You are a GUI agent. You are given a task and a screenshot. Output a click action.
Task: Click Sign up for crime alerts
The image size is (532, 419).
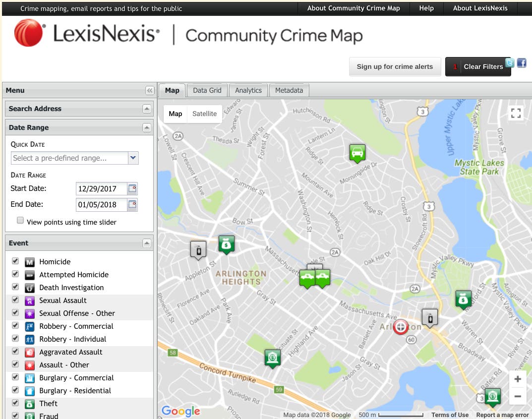click(x=395, y=66)
